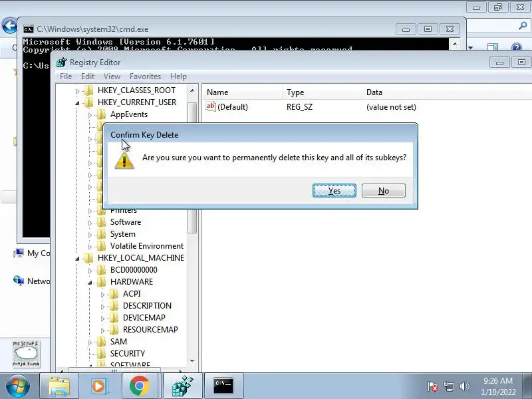Select the System folder icon
Screen dimensions: 532x399
[x=101, y=234]
